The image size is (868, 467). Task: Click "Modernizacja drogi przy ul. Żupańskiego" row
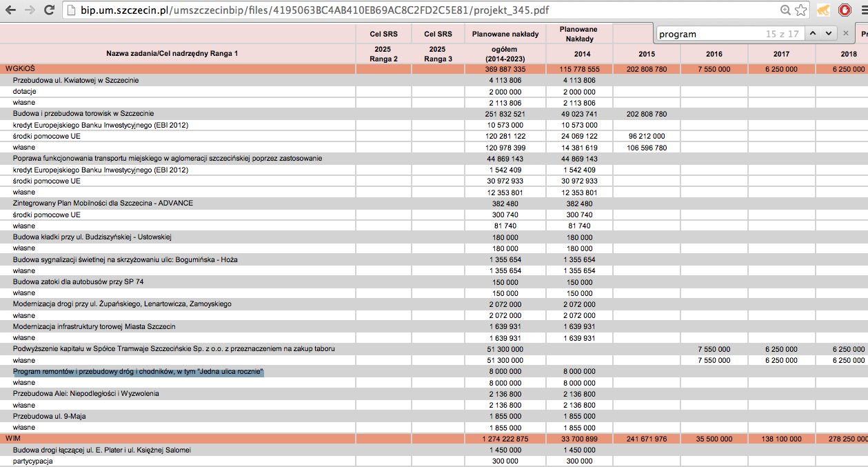[122, 304]
